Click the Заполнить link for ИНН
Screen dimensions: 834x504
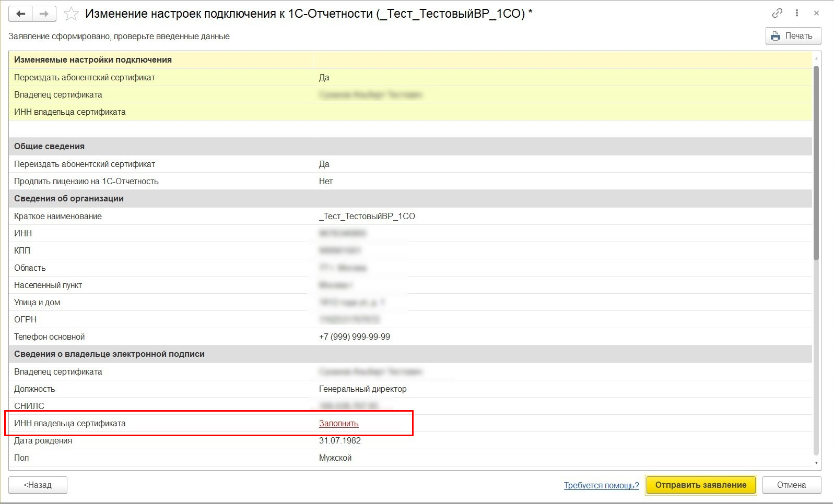click(x=338, y=424)
